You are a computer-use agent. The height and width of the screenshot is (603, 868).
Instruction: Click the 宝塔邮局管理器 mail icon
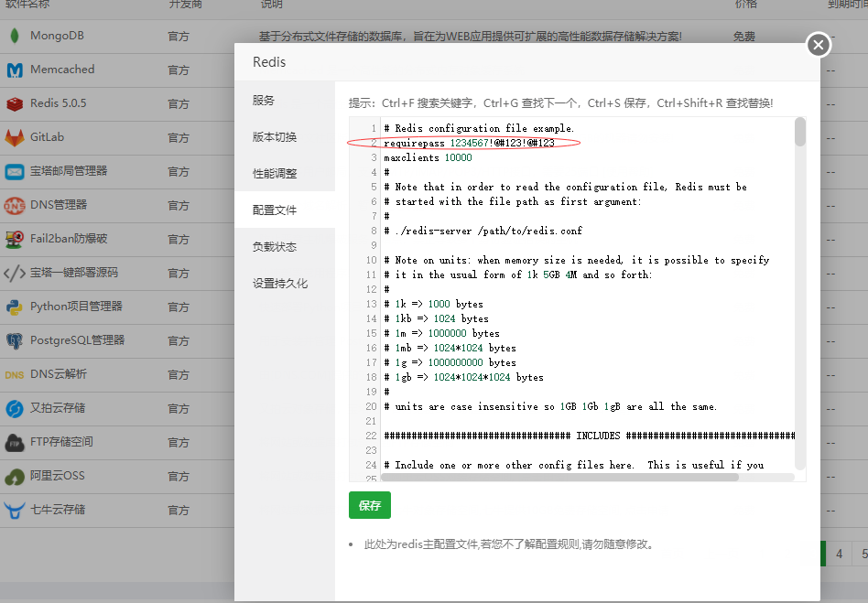coord(15,171)
